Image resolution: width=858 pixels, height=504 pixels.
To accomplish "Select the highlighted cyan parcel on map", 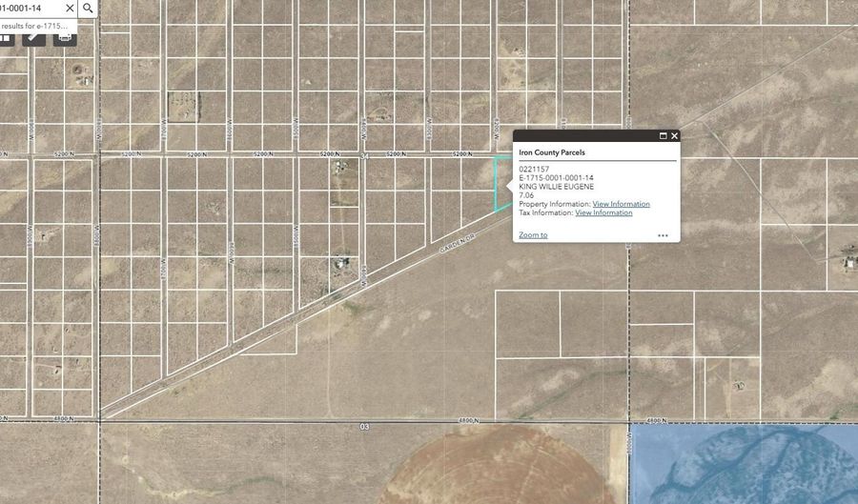I will (502, 182).
